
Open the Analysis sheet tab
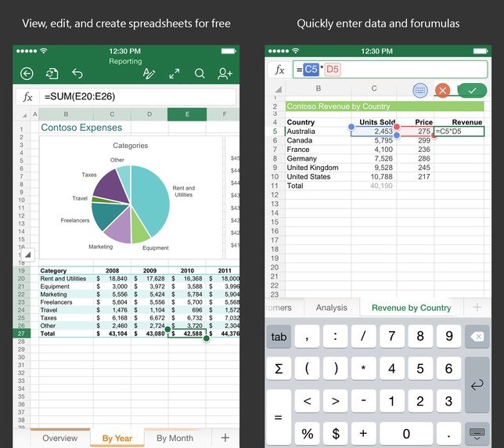[331, 308]
